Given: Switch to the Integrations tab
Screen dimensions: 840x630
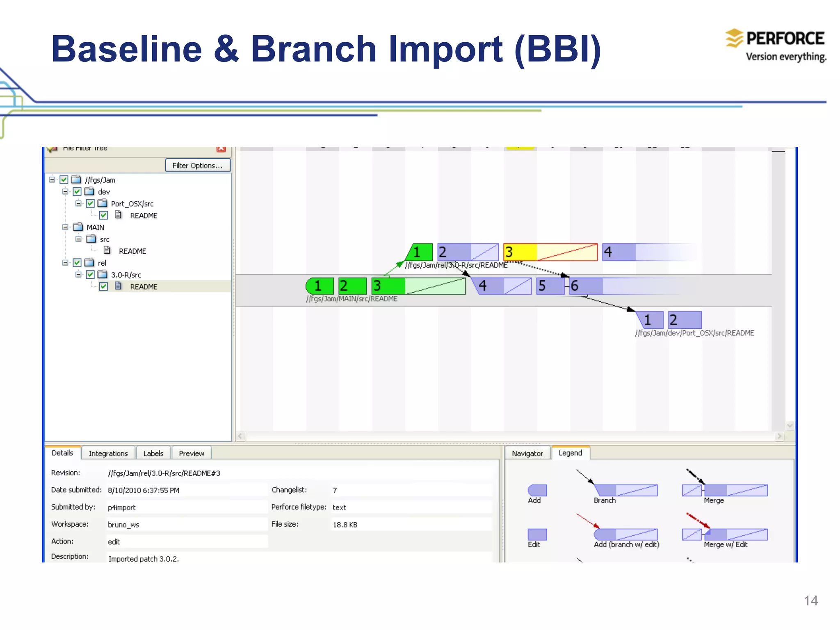Looking at the screenshot, I should pos(108,453).
